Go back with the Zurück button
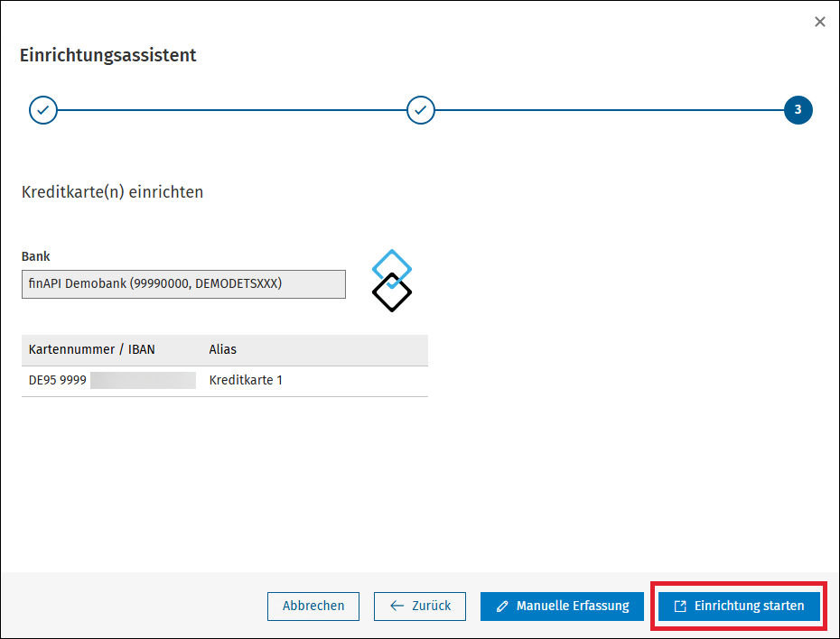Screen dimensions: 840x639 point(420,606)
